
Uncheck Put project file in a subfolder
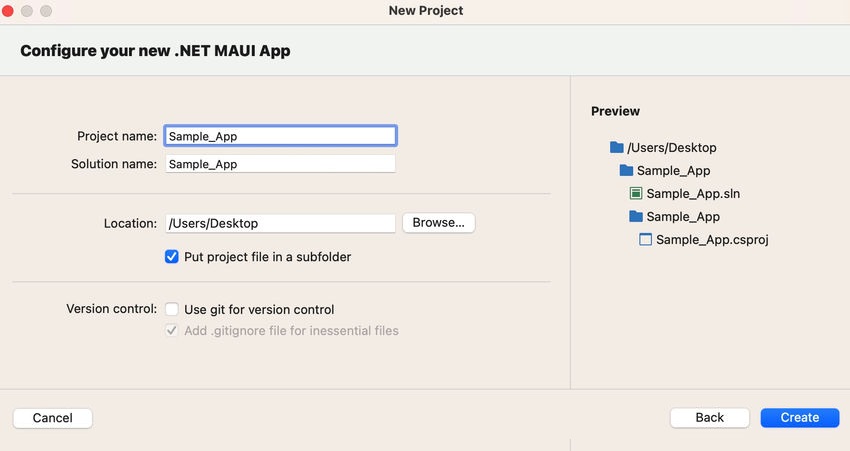pos(172,257)
